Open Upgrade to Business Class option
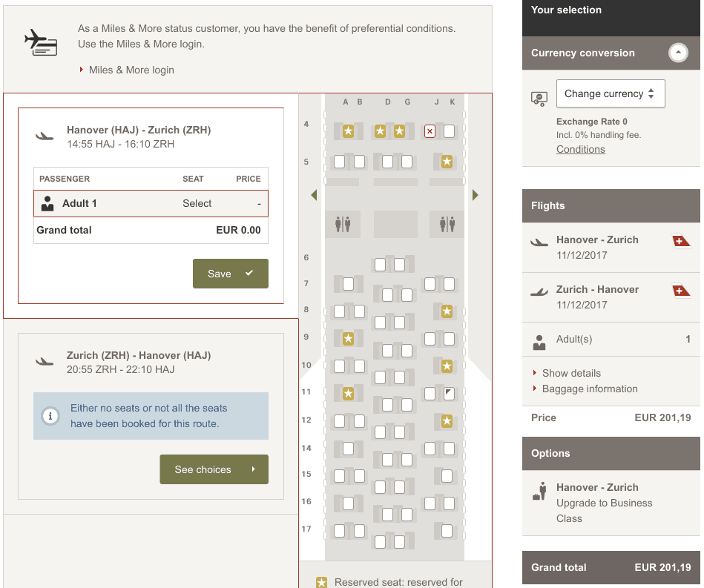Viewport: 704px width, 588px height. (x=604, y=503)
